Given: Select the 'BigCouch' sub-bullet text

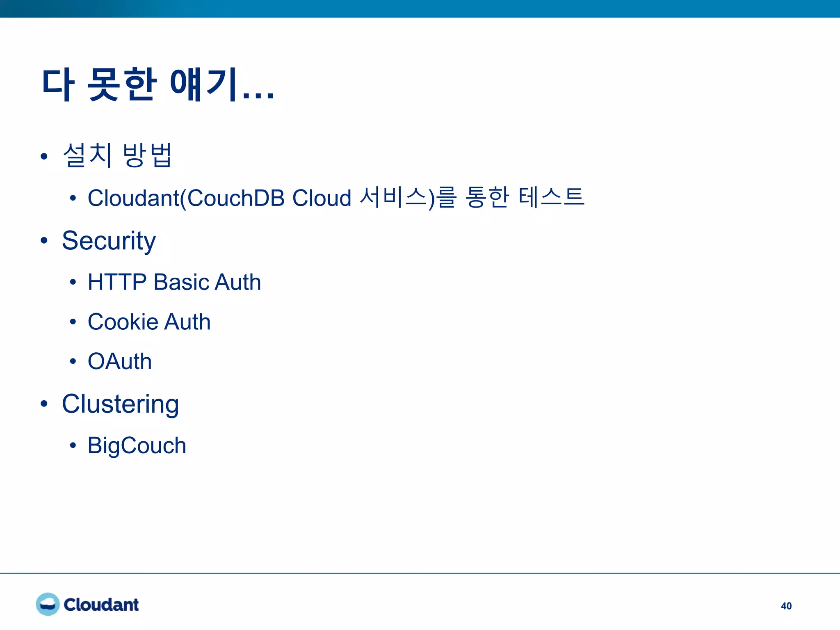Looking at the screenshot, I should (137, 446).
